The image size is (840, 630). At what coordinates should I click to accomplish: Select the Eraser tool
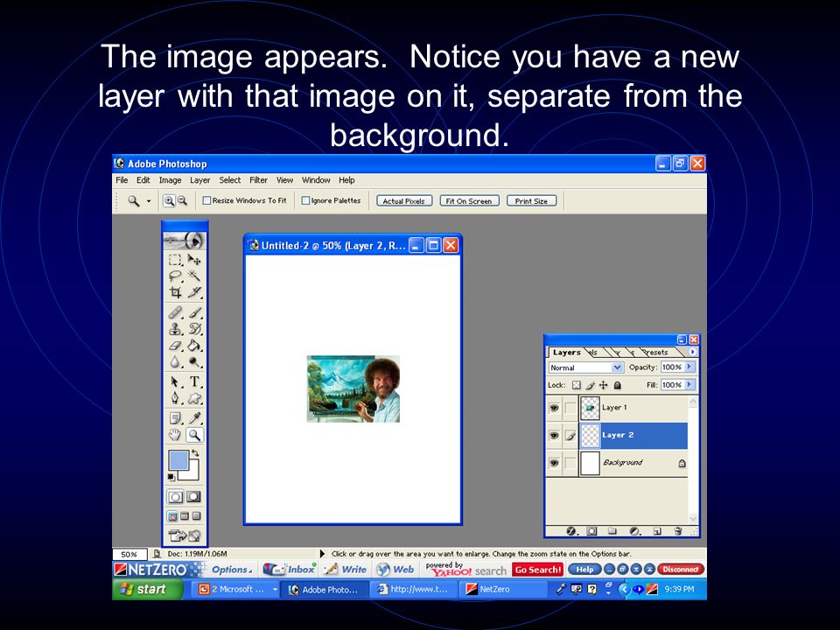(x=175, y=346)
